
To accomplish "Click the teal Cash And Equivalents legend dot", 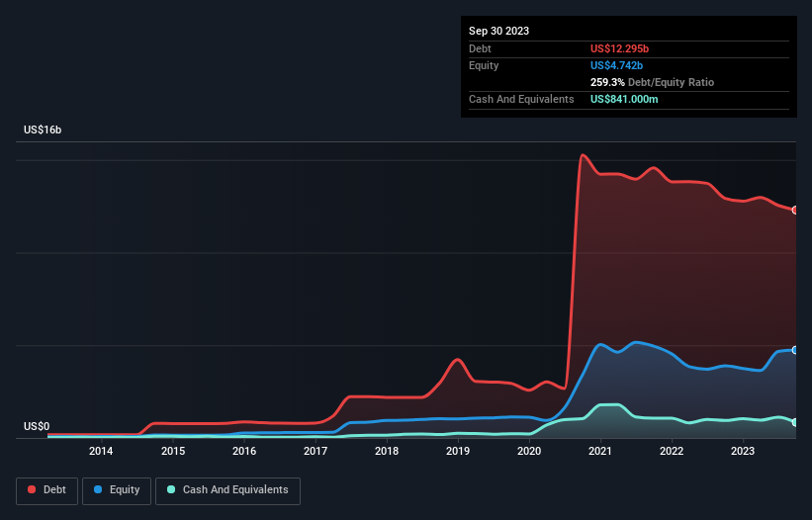I will [171, 489].
